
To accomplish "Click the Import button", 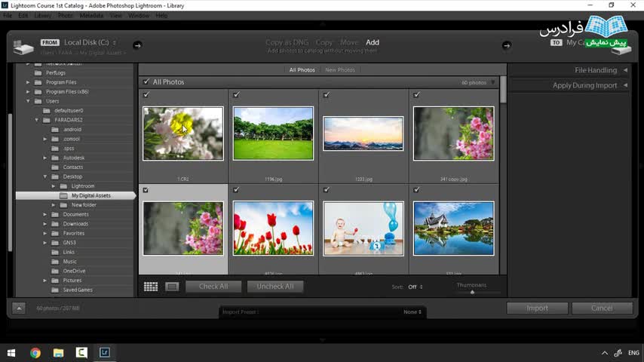I will tap(537, 308).
